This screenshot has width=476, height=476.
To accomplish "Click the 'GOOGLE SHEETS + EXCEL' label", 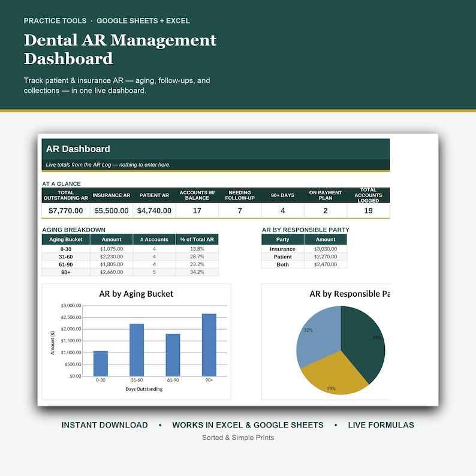I will point(143,21).
